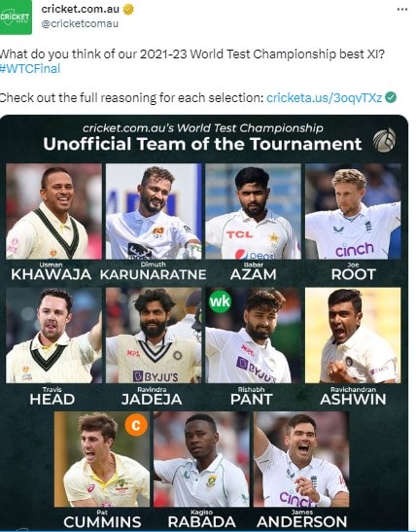Click the green 'wk' badge on Pant
Screen dimensions: 416x532
click(x=220, y=301)
